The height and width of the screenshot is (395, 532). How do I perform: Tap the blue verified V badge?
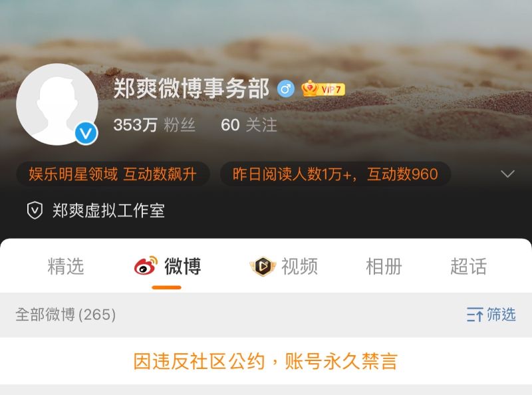[x=86, y=134]
